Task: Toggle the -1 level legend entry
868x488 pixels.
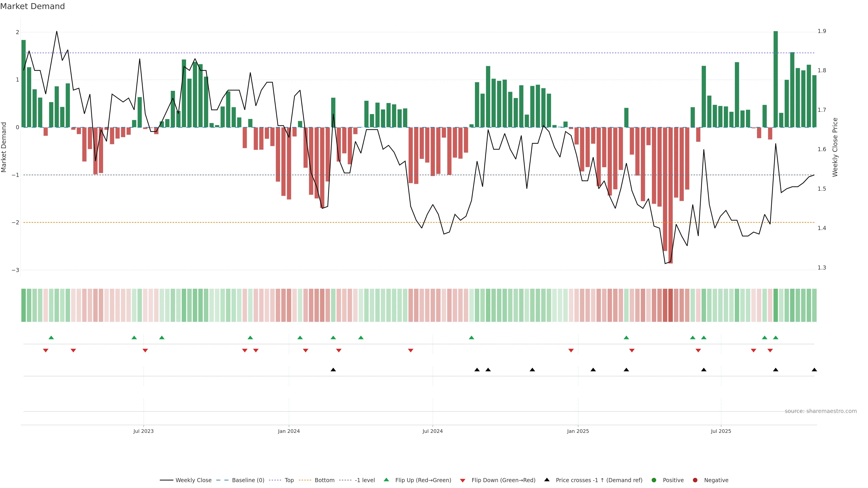Action: [365, 480]
